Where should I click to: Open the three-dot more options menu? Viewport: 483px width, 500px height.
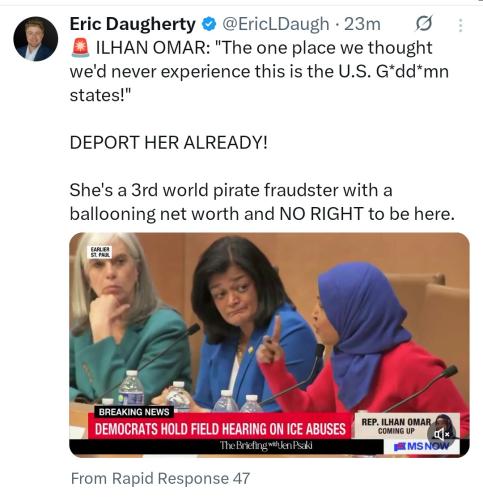click(460, 25)
